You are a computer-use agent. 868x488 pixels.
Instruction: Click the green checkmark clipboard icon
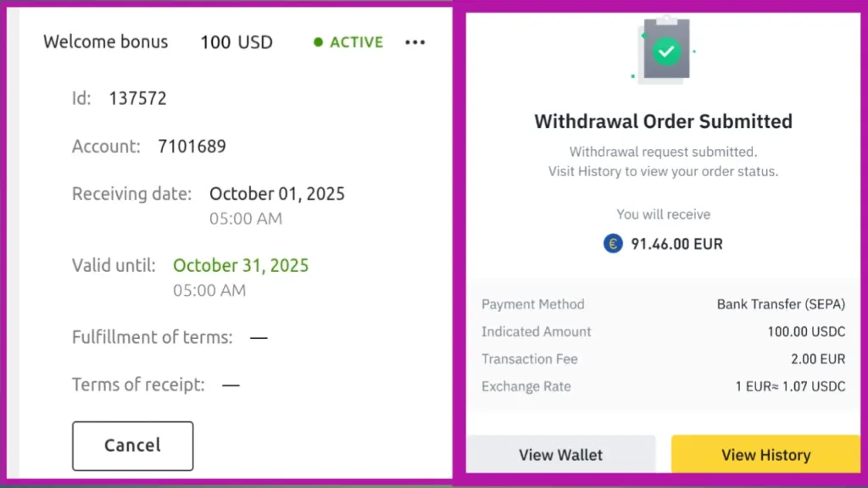click(x=666, y=52)
